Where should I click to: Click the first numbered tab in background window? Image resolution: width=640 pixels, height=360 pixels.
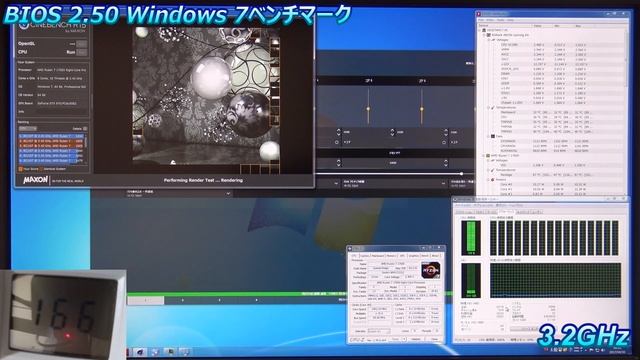point(146,300)
